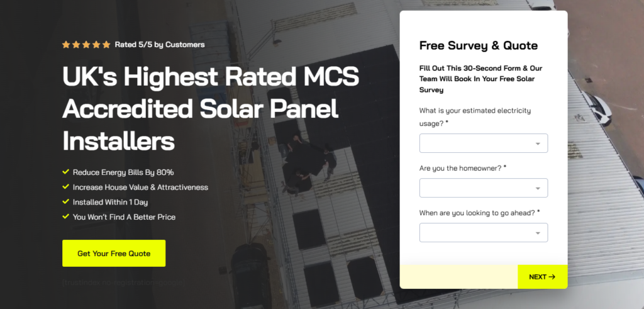Click the Are you the homeowner label

(462, 168)
